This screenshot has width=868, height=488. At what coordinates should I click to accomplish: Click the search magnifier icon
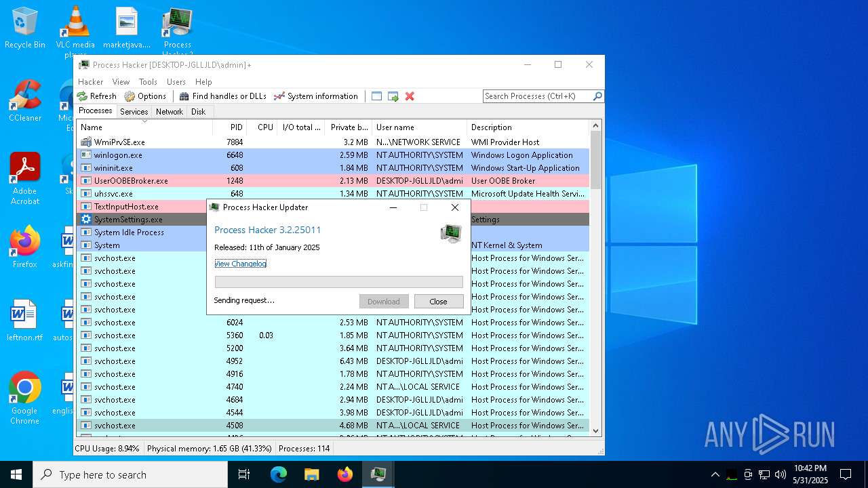[597, 96]
